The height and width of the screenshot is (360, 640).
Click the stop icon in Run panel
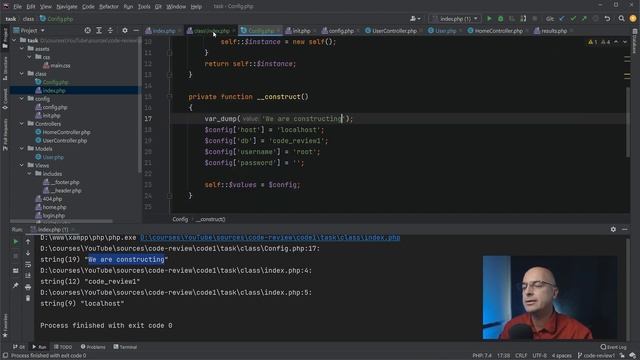[16, 256]
